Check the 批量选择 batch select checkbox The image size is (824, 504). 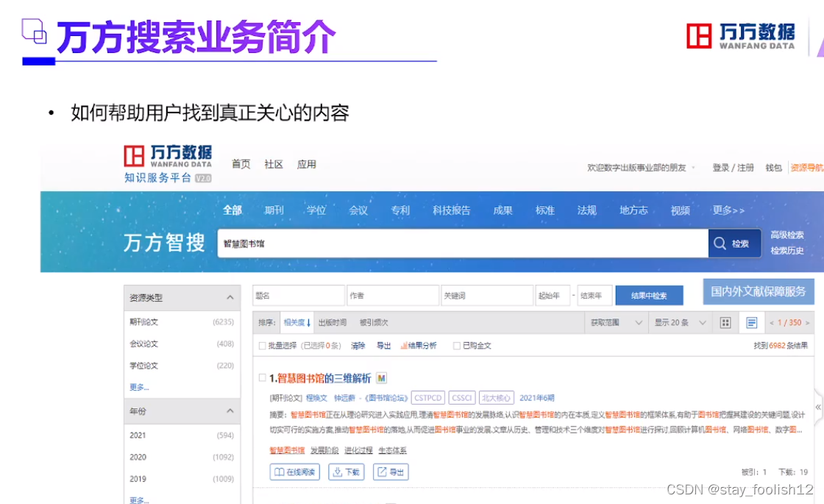click(x=262, y=346)
